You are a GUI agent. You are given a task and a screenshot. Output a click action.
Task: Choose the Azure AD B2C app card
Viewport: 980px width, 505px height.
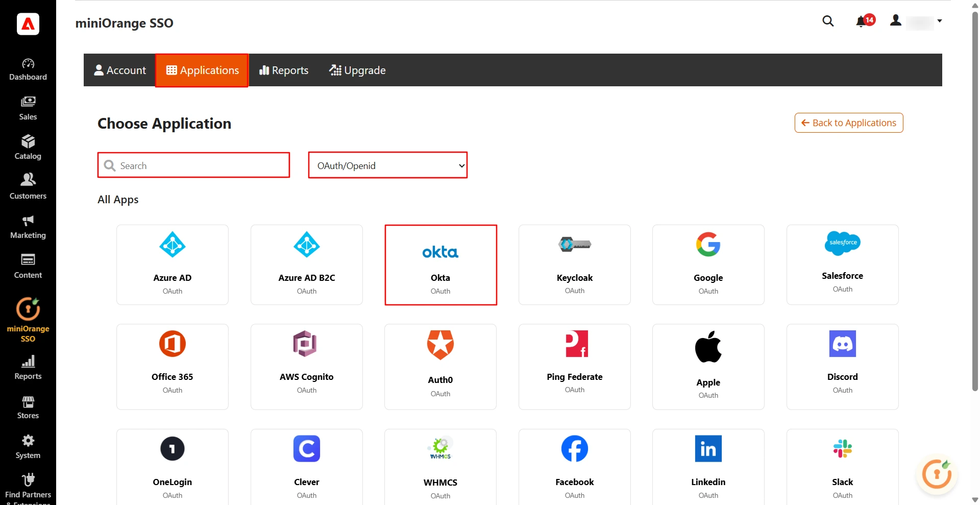(x=307, y=265)
